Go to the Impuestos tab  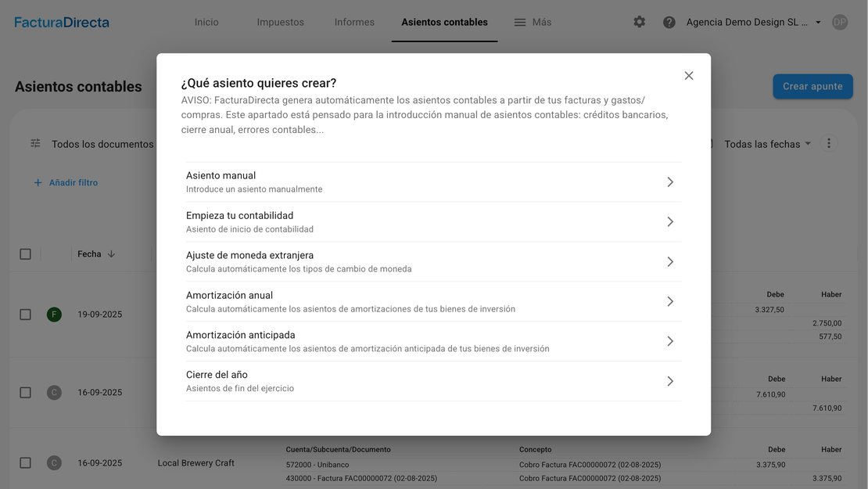[280, 22]
